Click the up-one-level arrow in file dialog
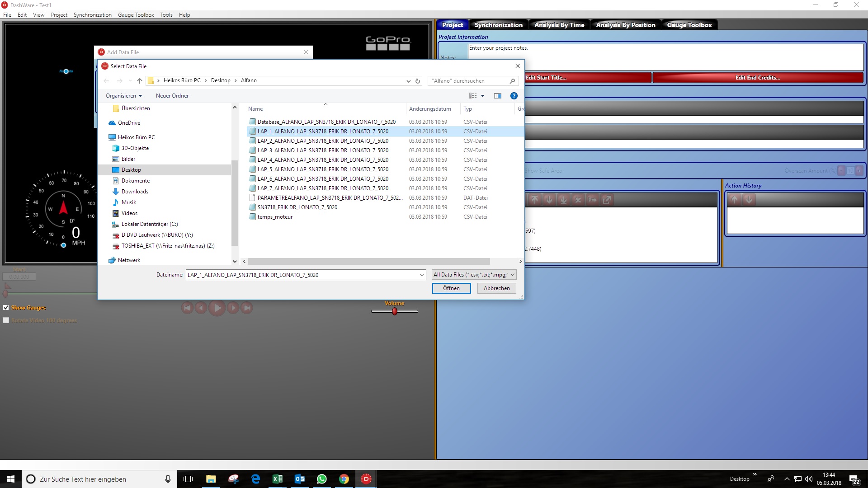Viewport: 868px width, 488px height. [x=140, y=81]
